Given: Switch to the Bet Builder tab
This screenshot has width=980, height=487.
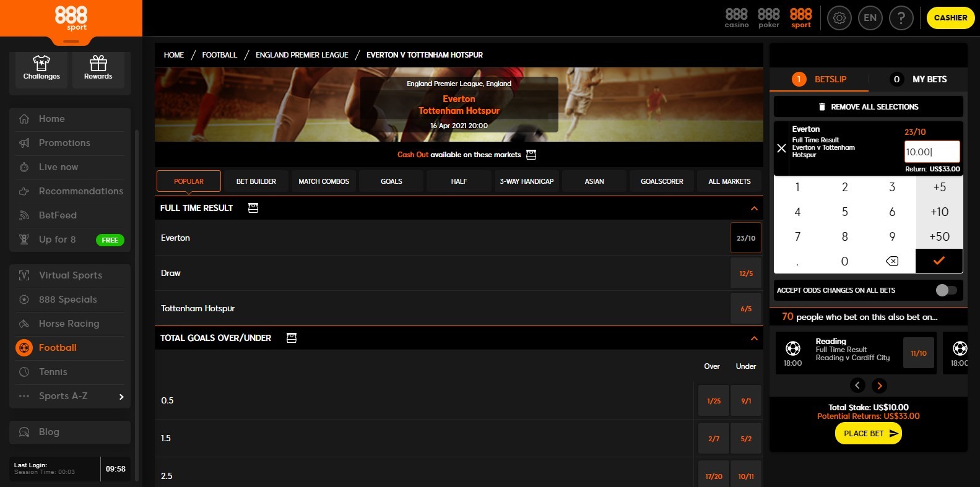Looking at the screenshot, I should tap(256, 181).
